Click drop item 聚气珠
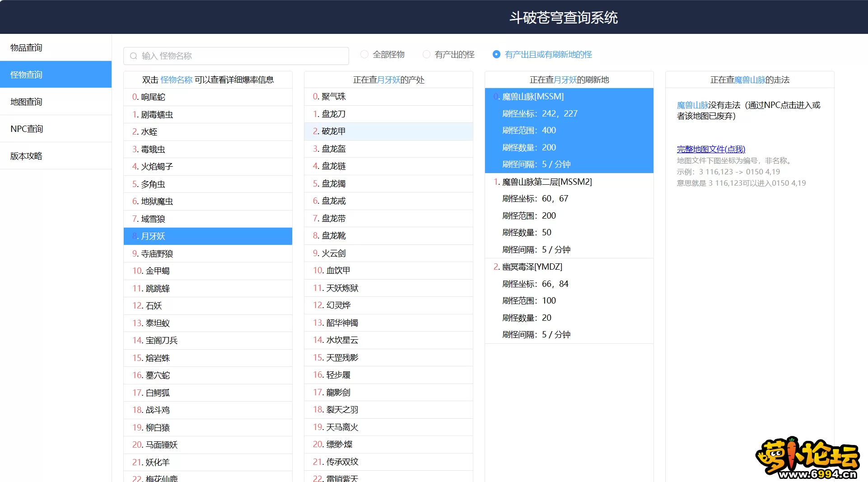This screenshot has width=868, height=482. pyautogui.click(x=388, y=97)
